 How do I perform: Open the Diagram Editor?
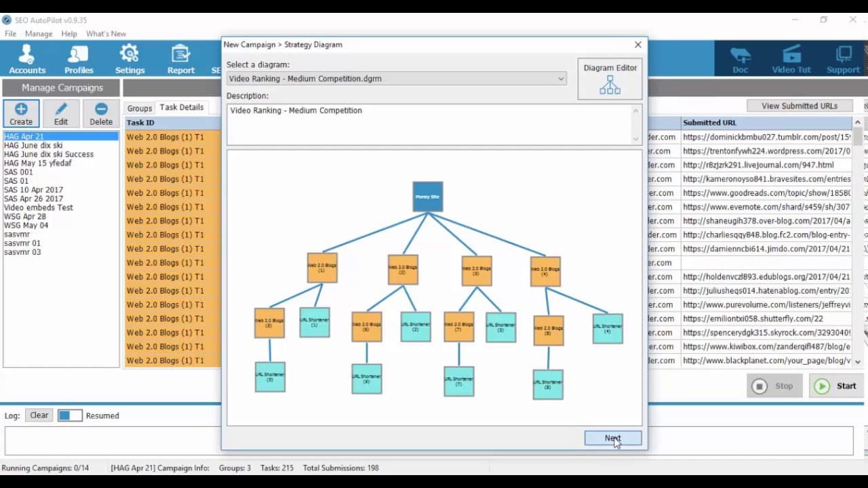tap(610, 79)
